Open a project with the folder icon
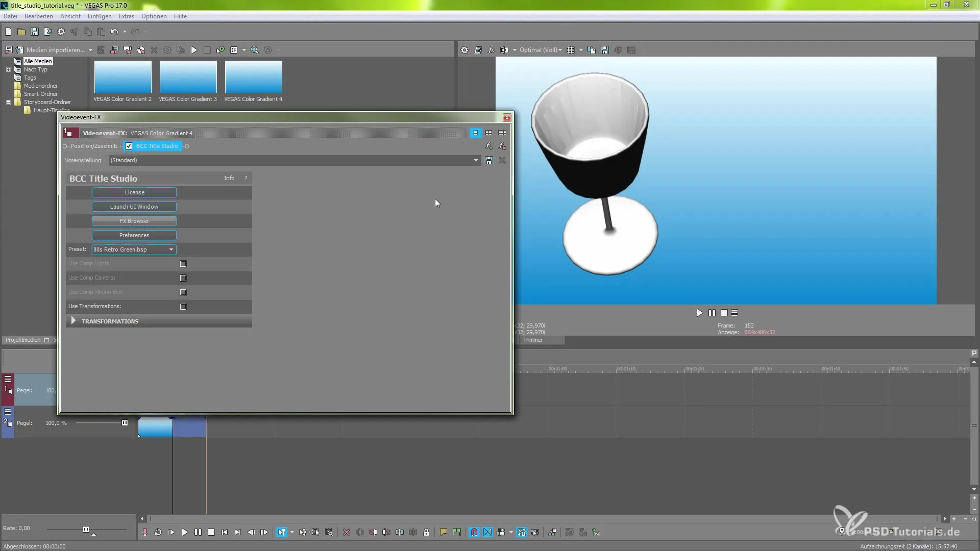 [x=21, y=32]
